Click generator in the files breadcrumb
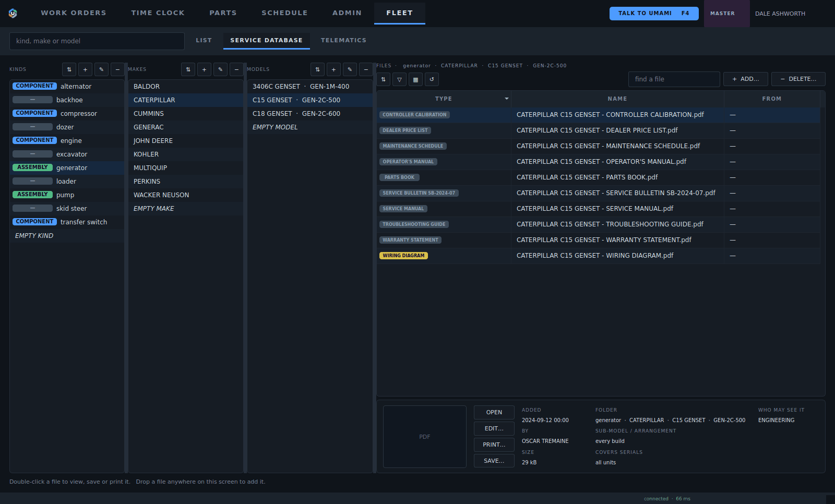 tap(417, 66)
